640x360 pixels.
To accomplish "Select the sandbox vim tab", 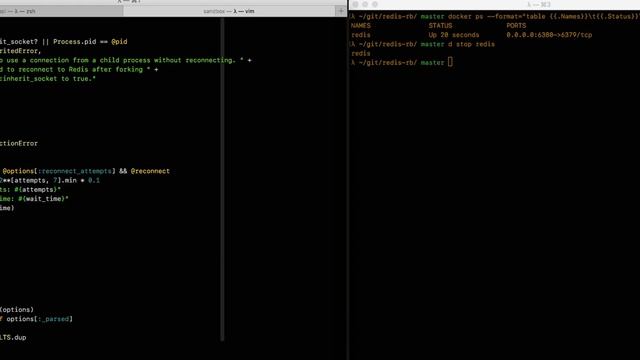I will pos(229,11).
